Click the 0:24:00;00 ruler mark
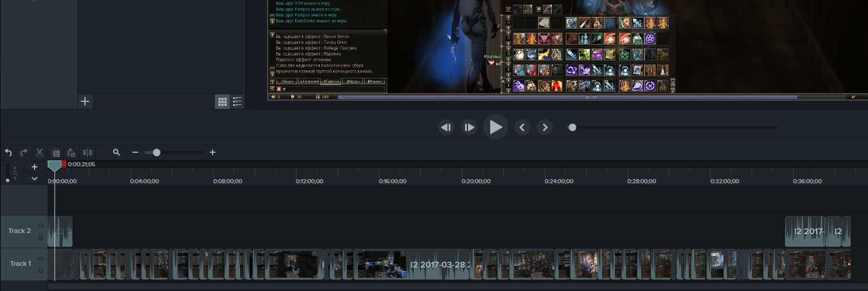Image resolution: width=868 pixels, height=291 pixels. pos(559,182)
